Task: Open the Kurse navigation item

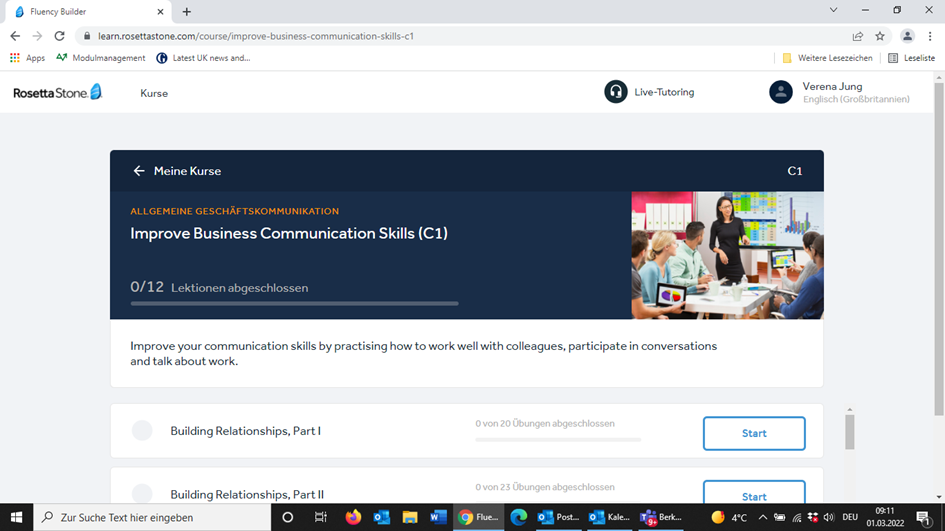Action: click(x=154, y=93)
